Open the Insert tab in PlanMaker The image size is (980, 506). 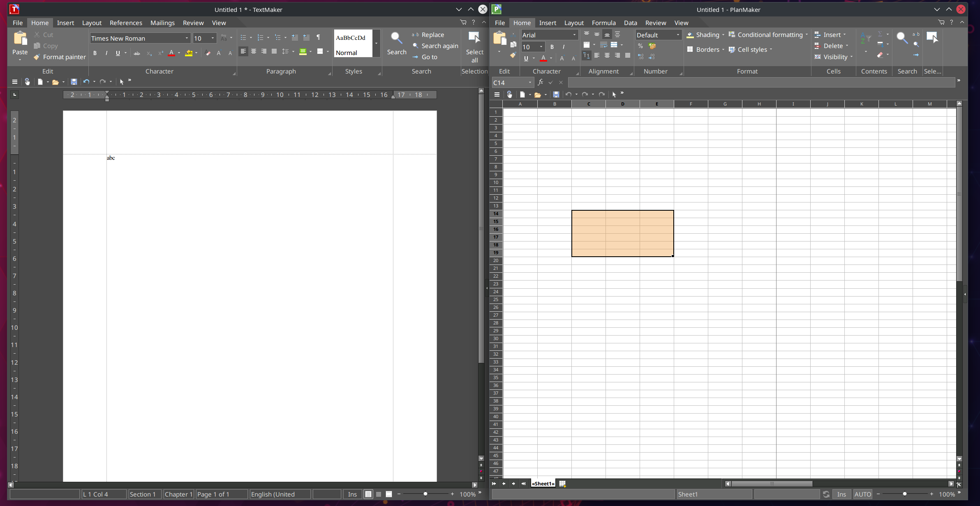(548, 23)
